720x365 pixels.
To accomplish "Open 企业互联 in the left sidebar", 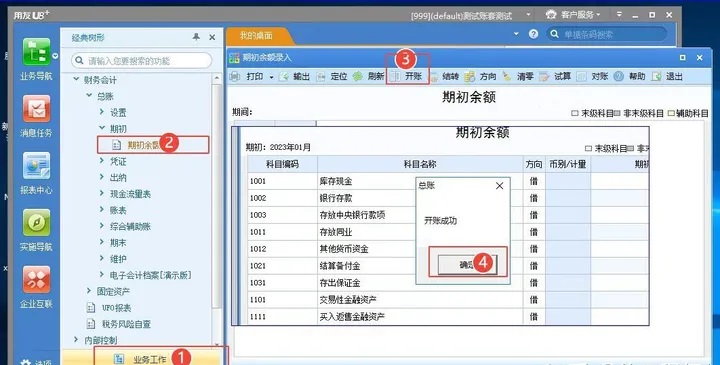I will tap(36, 287).
